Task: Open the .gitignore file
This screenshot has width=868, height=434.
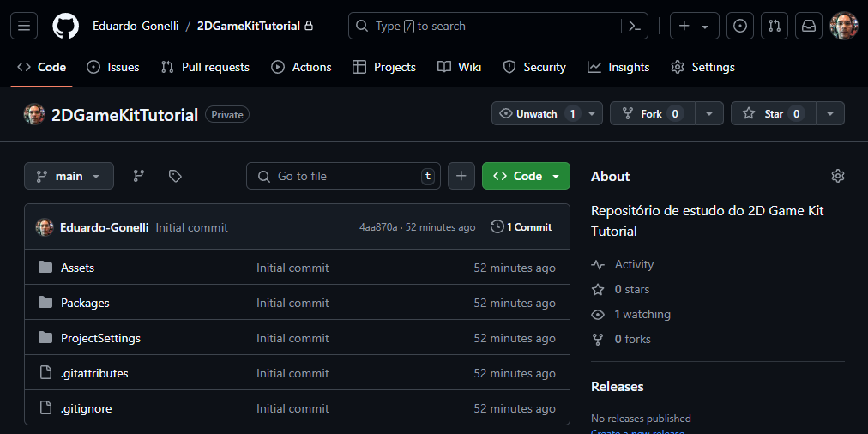Action: [x=87, y=409]
